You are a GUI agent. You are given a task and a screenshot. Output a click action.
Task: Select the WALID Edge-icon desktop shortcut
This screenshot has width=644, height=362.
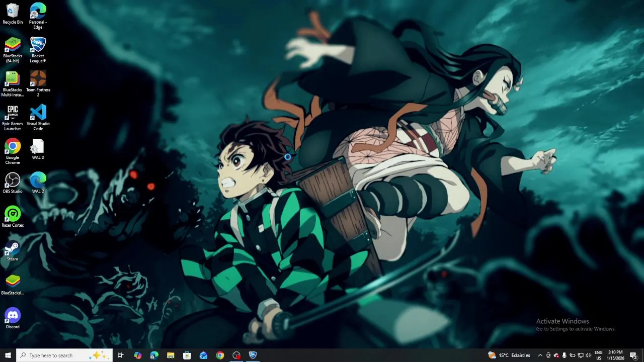[x=38, y=184]
